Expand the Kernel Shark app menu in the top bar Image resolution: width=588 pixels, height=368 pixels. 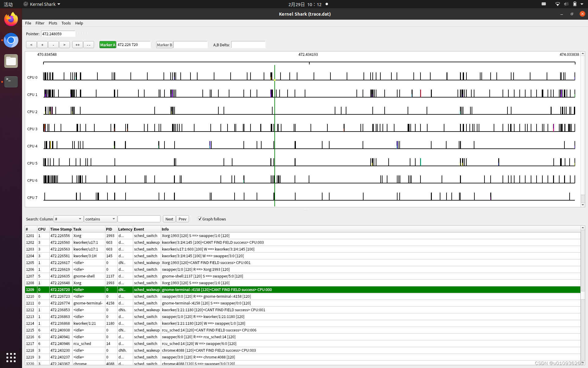tap(42, 4)
